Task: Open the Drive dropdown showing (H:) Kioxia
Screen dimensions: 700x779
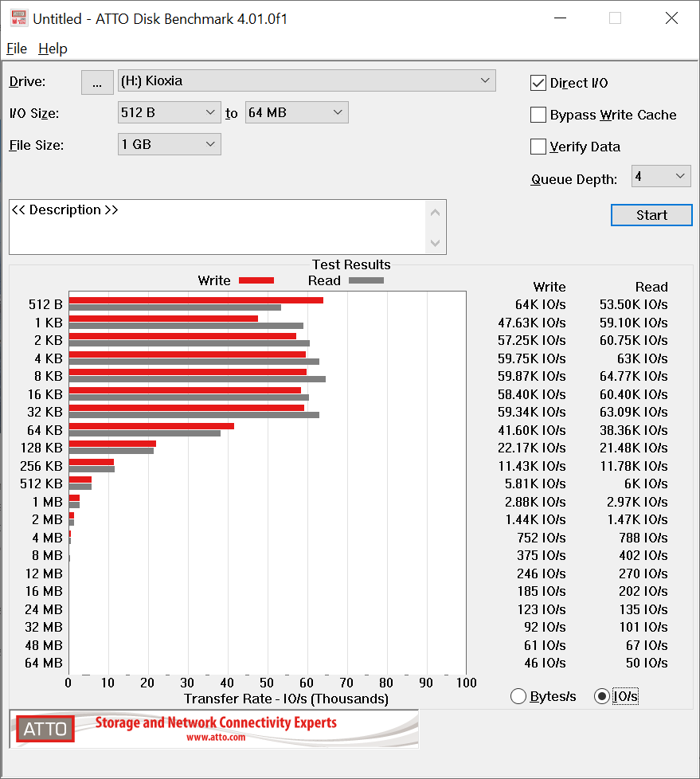Action: click(307, 81)
